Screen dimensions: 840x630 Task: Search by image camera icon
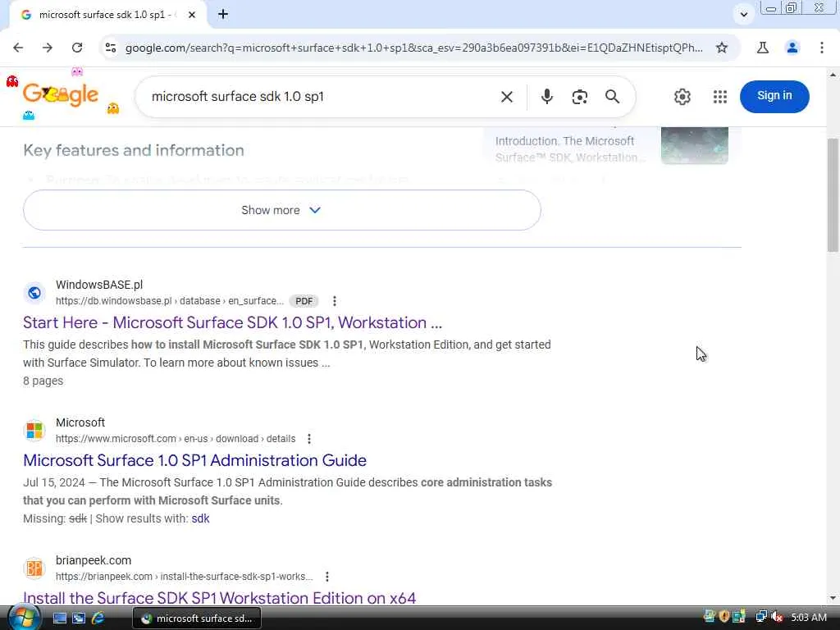[x=579, y=97]
